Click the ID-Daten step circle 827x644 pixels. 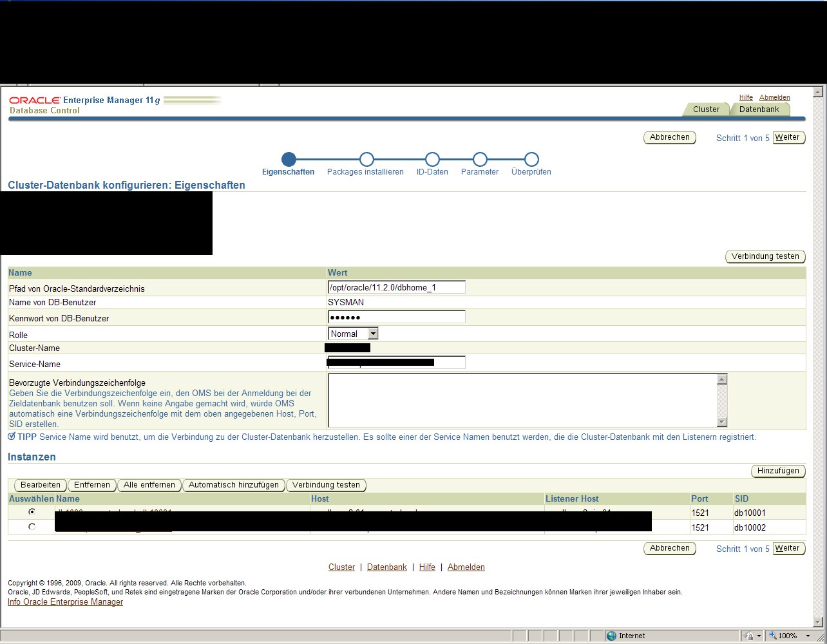click(x=432, y=159)
